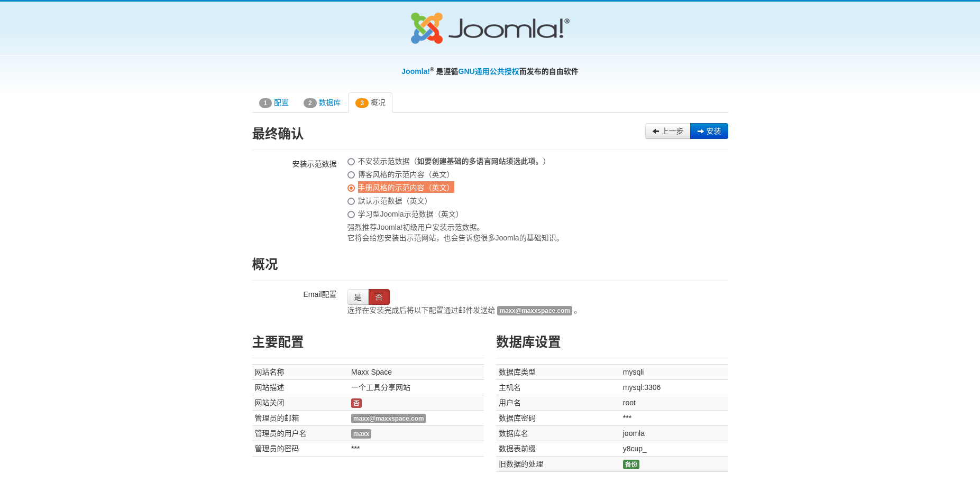This screenshot has height=493, width=980.
Task: Click the Maxx Space site name value
Action: click(371, 372)
